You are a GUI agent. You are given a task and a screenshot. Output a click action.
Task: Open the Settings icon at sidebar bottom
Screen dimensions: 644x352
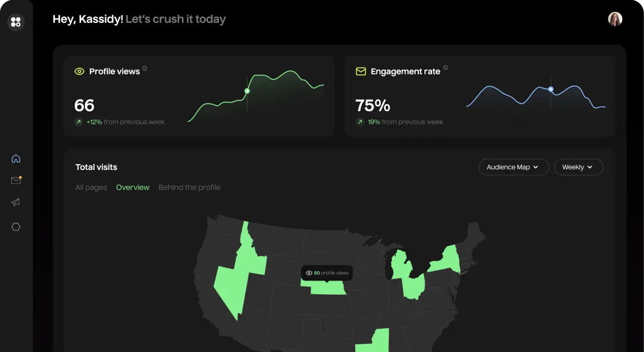point(16,227)
